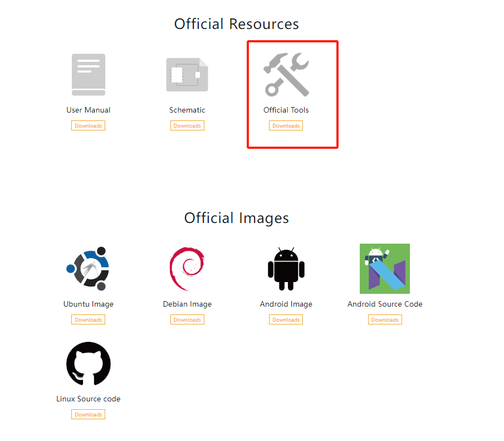
Task: Click the GitHub octocat Linux Source icon
Action: [89, 364]
